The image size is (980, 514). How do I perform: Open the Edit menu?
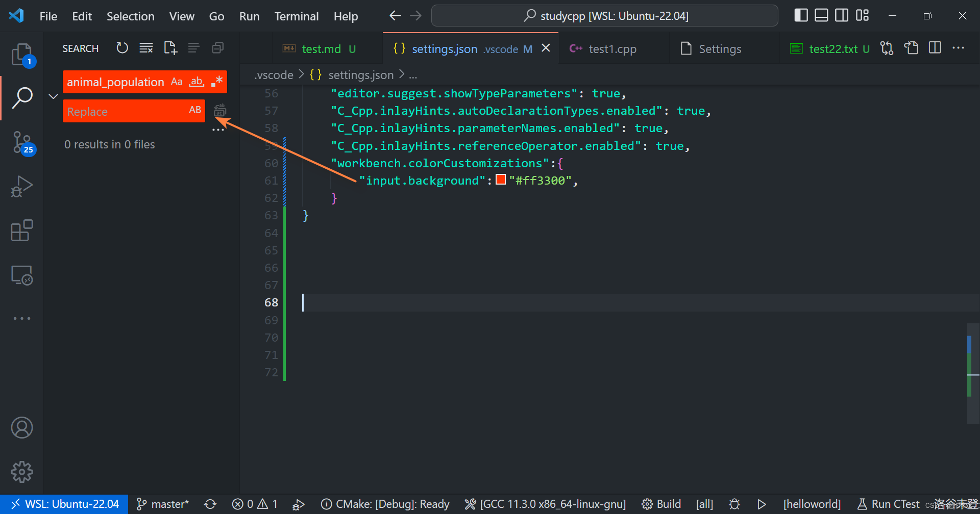82,16
